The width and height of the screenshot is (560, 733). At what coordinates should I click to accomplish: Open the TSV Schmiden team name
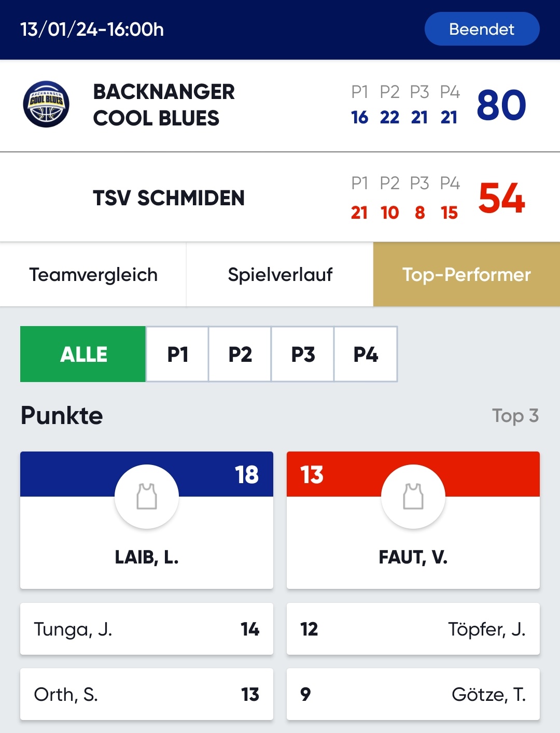169,198
